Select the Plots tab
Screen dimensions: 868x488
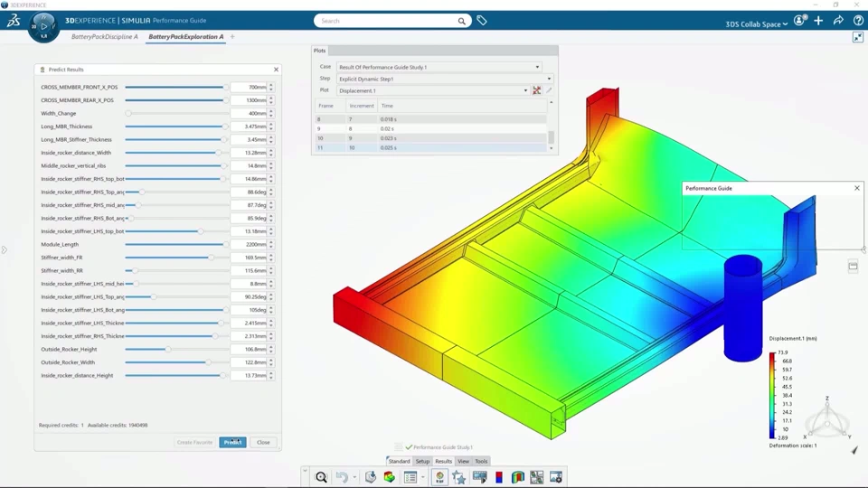pyautogui.click(x=320, y=51)
